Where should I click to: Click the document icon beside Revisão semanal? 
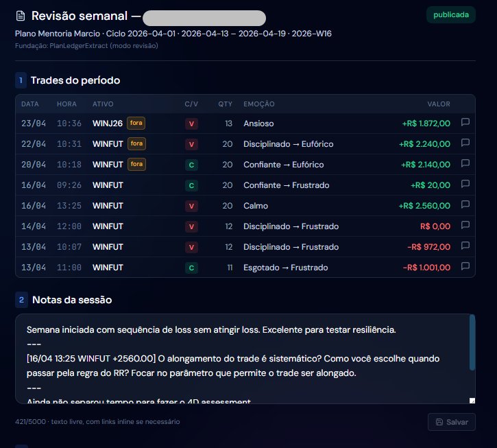point(21,16)
